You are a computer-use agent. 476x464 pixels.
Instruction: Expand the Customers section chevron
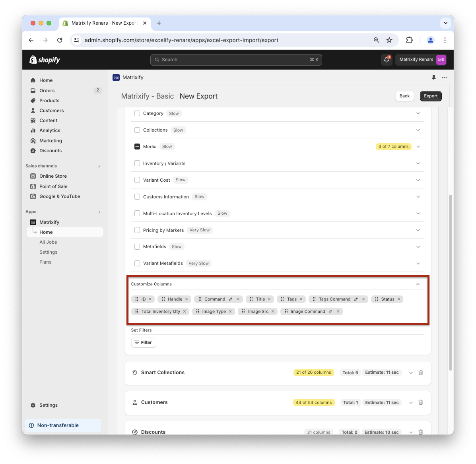(411, 402)
